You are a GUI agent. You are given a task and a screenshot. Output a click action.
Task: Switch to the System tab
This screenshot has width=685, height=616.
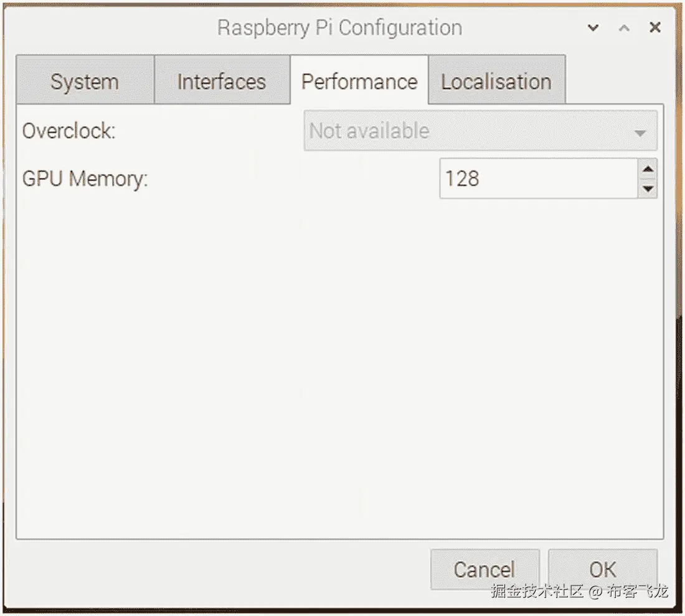point(85,80)
